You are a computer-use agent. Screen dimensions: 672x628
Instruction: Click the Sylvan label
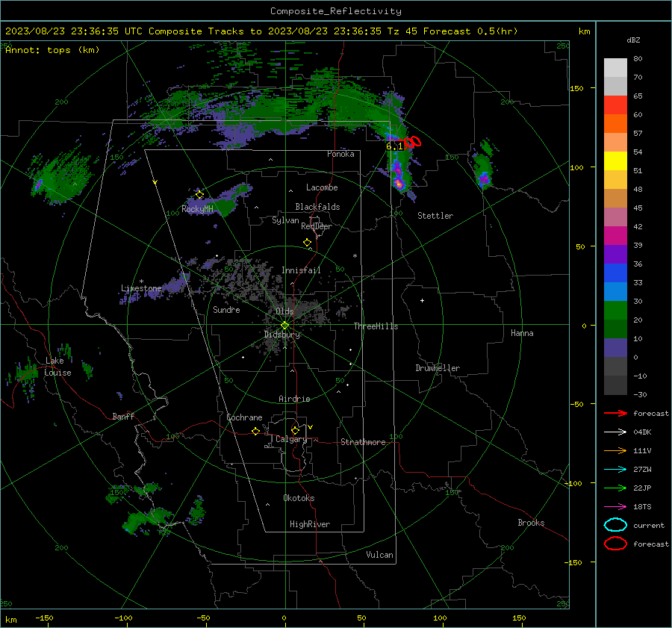tap(285, 220)
